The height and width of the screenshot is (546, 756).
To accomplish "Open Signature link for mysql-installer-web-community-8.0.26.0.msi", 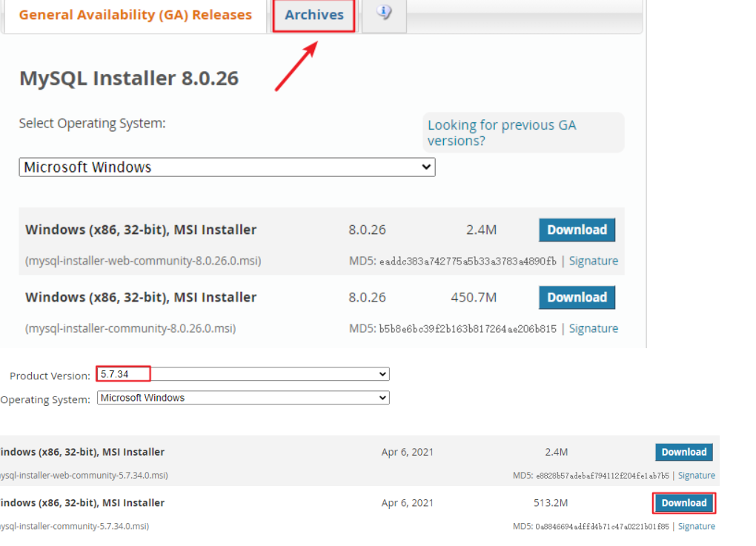I will coord(594,261).
